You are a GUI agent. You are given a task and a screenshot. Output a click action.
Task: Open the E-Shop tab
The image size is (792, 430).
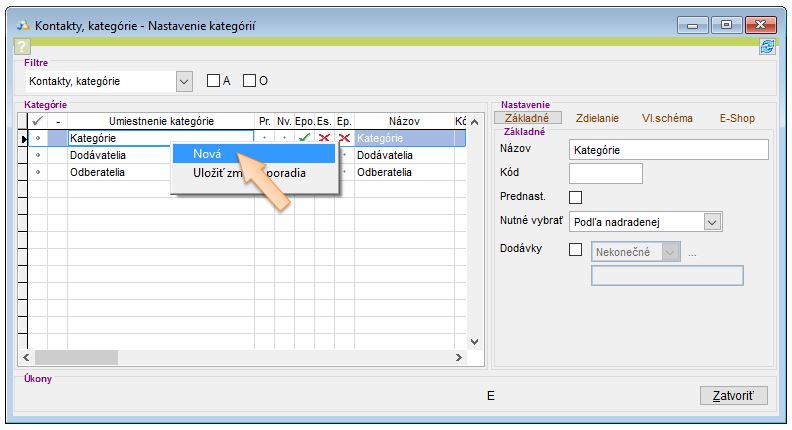(x=737, y=118)
